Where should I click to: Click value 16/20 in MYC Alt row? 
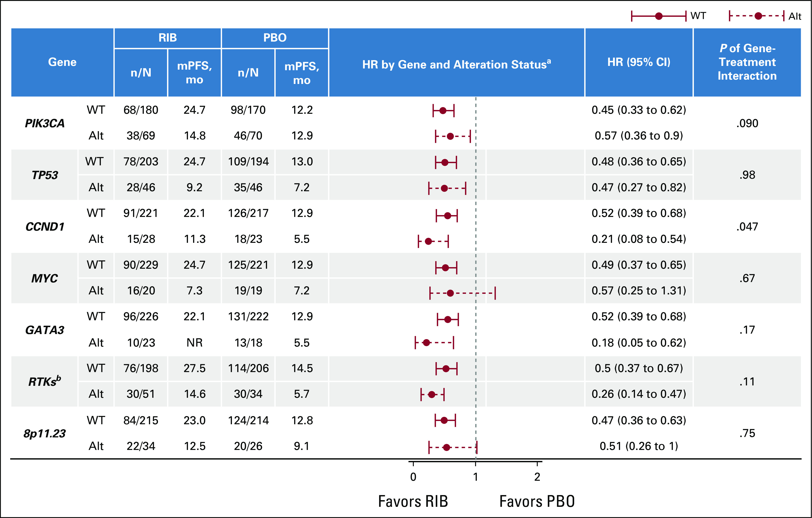[x=141, y=290]
